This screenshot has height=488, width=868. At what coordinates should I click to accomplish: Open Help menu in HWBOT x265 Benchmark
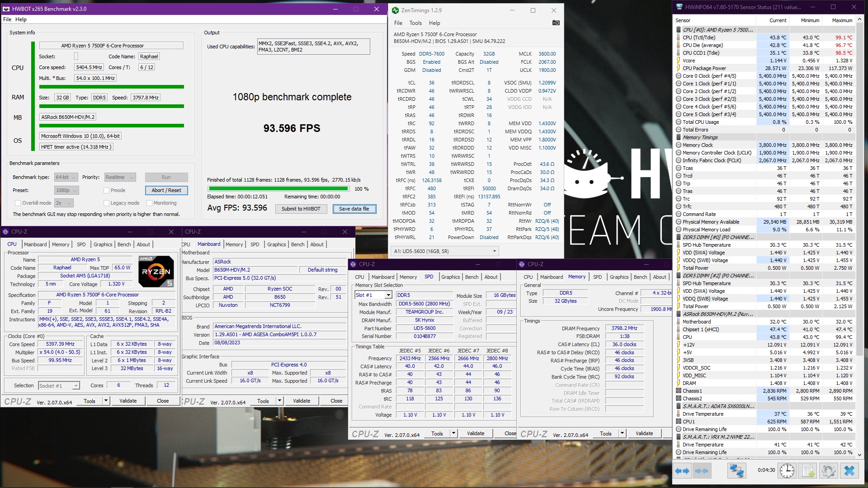pos(21,19)
